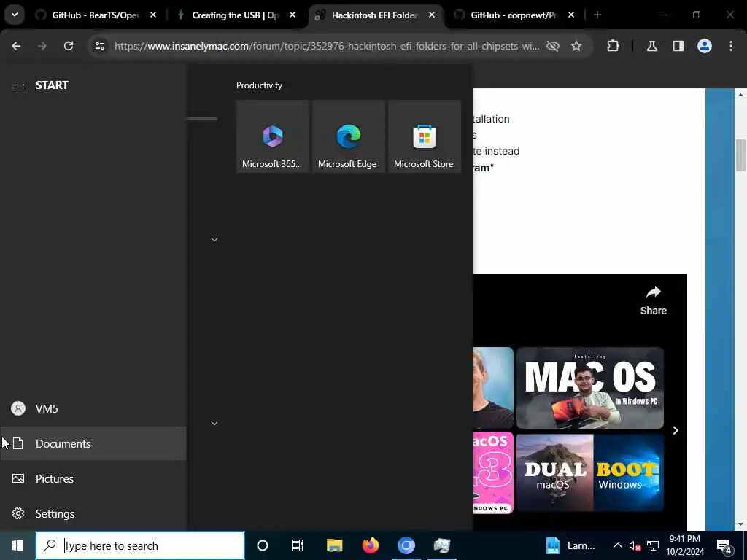Screen dimensions: 747x560
Task: Click the page vertical scrollbar thumb
Action: (x=740, y=155)
